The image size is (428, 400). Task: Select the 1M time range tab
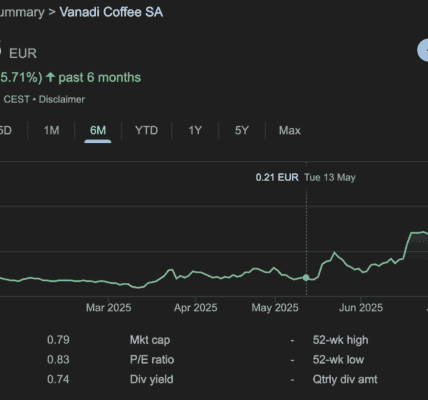pyautogui.click(x=51, y=130)
